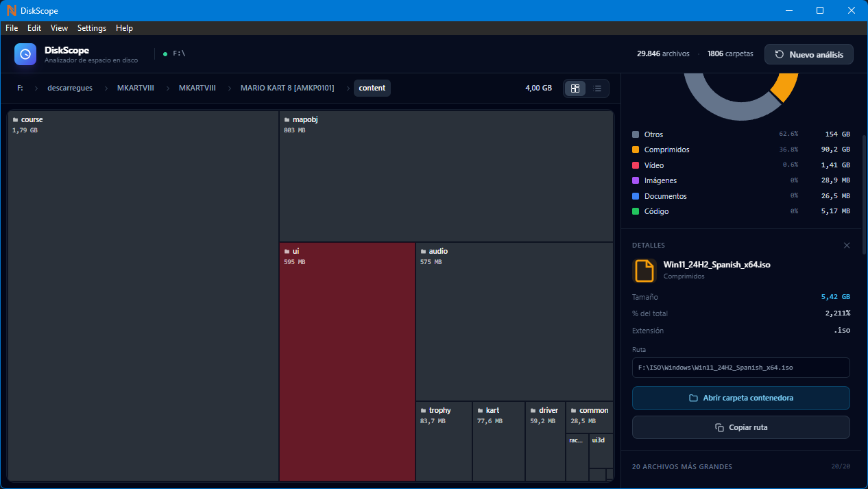The image size is (868, 489).
Task: Open the Help menu
Action: (124, 28)
